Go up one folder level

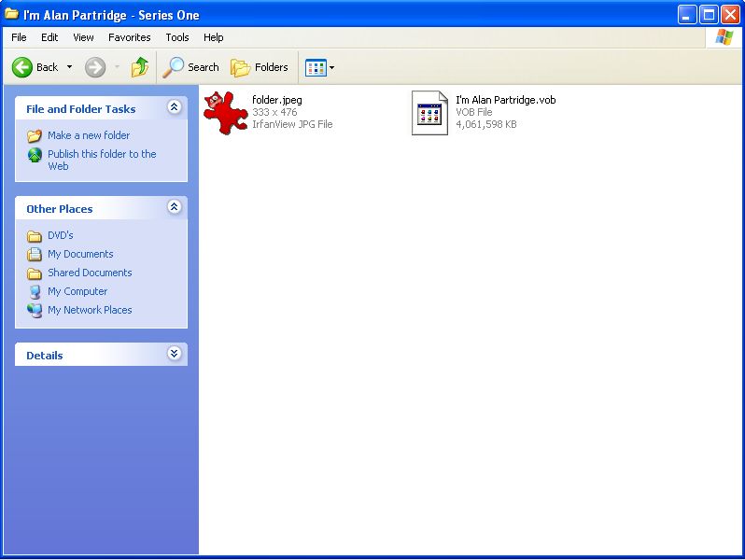click(140, 67)
